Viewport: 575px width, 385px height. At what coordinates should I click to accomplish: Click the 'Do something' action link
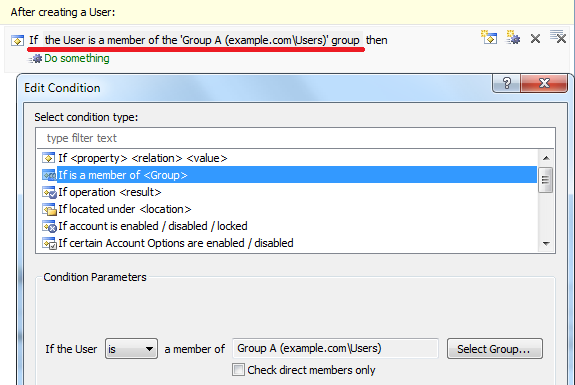click(x=77, y=58)
